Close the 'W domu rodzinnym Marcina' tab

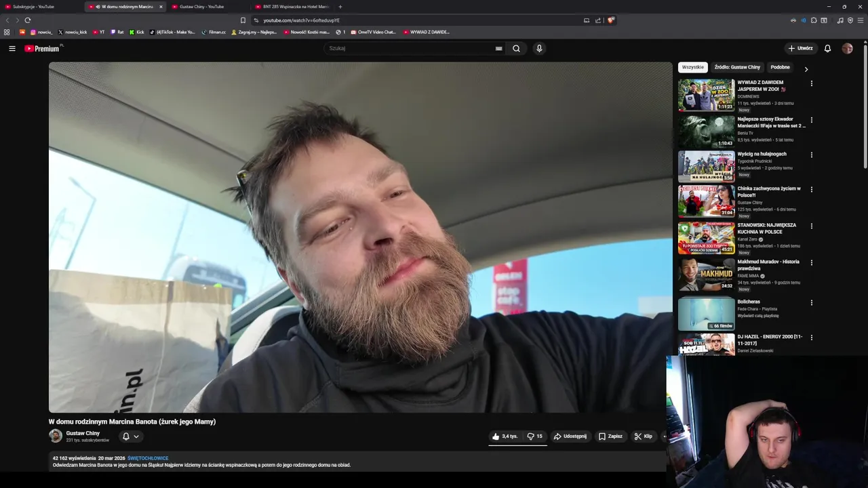(x=161, y=7)
